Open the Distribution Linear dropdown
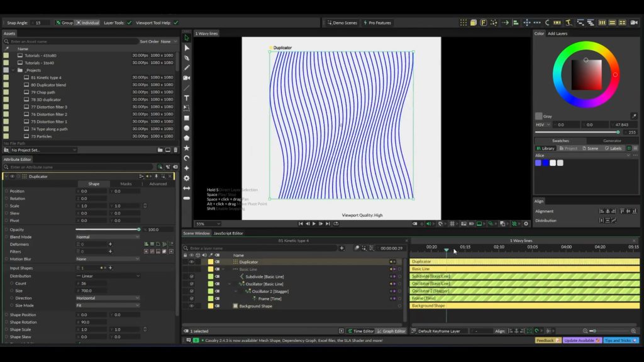Image resolution: width=644 pixels, height=362 pixels. [x=107, y=276]
